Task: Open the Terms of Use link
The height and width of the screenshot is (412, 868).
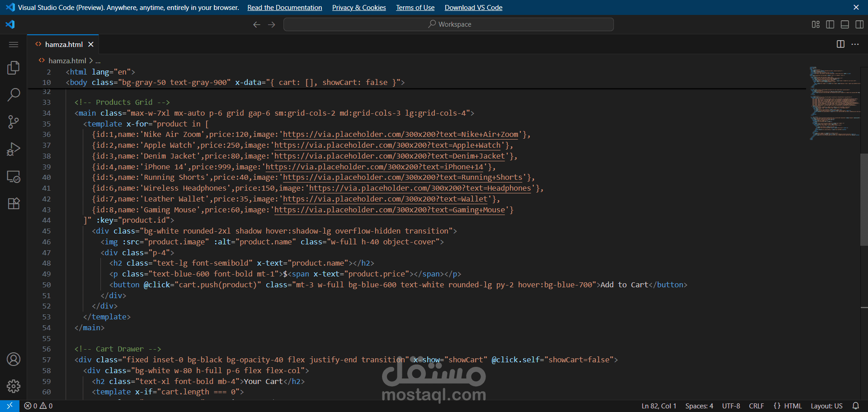Action: click(415, 8)
